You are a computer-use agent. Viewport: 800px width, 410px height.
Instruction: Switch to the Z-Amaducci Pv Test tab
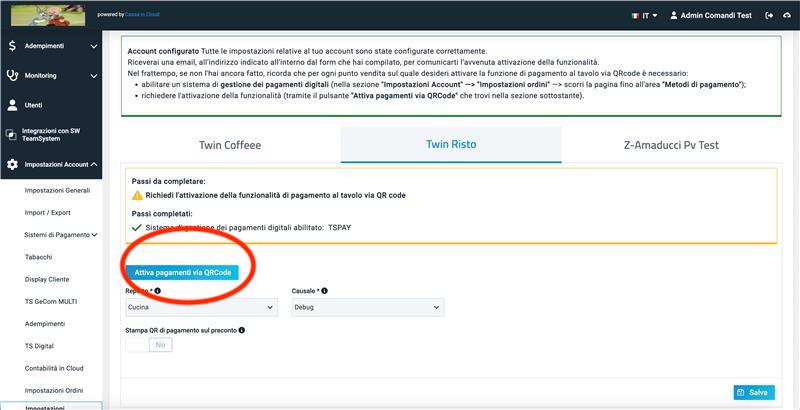pyautogui.click(x=671, y=145)
